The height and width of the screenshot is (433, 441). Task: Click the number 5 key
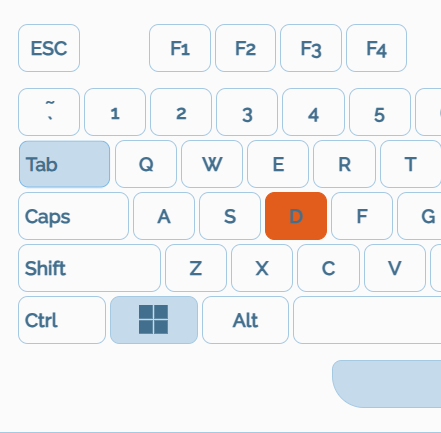[x=380, y=112]
